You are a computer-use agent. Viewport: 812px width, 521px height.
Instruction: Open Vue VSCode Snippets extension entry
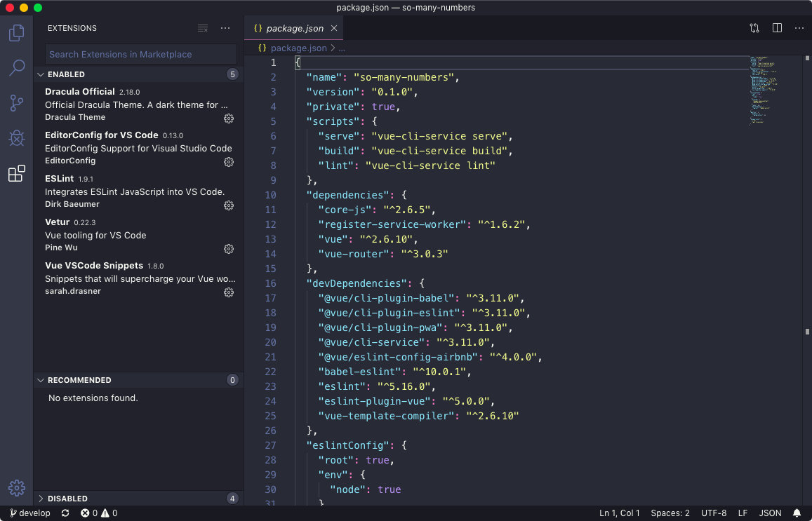click(x=139, y=278)
